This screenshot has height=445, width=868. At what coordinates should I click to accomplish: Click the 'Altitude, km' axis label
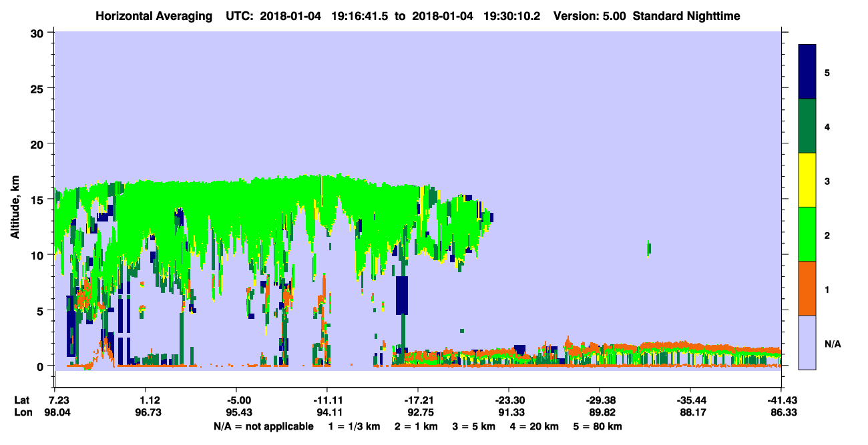(x=15, y=208)
